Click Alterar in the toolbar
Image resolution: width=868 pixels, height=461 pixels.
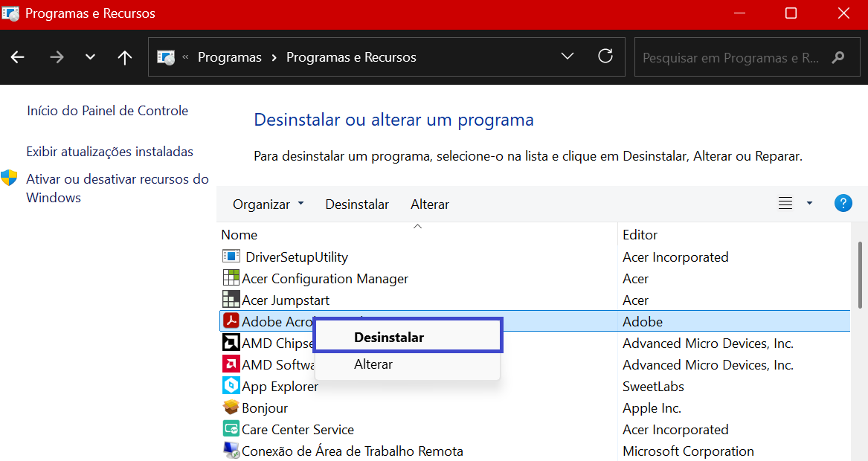coord(430,204)
